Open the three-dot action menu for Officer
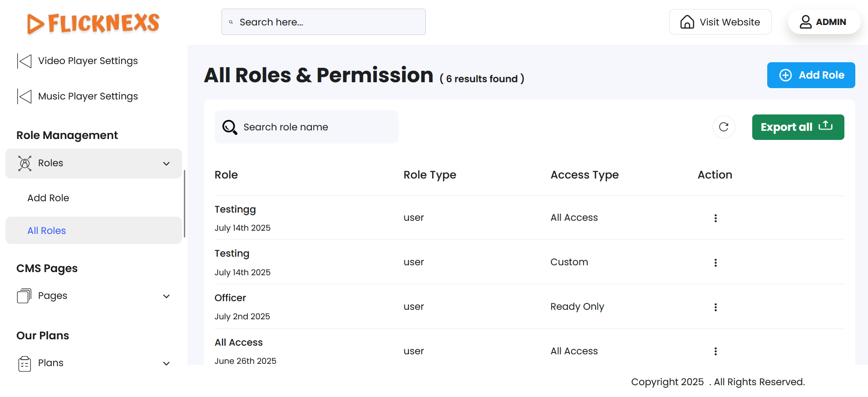 (715, 308)
